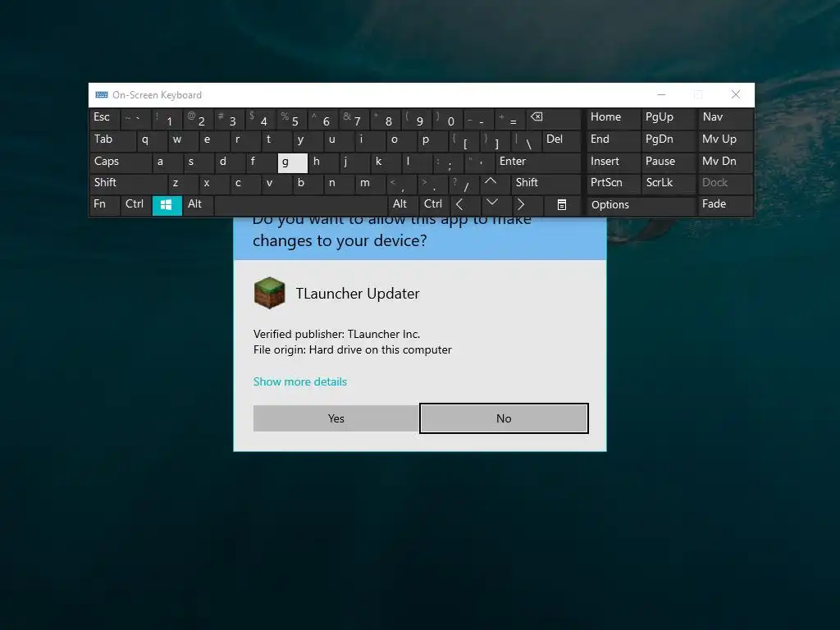Tap the z key
The image size is (840, 630).
click(183, 183)
